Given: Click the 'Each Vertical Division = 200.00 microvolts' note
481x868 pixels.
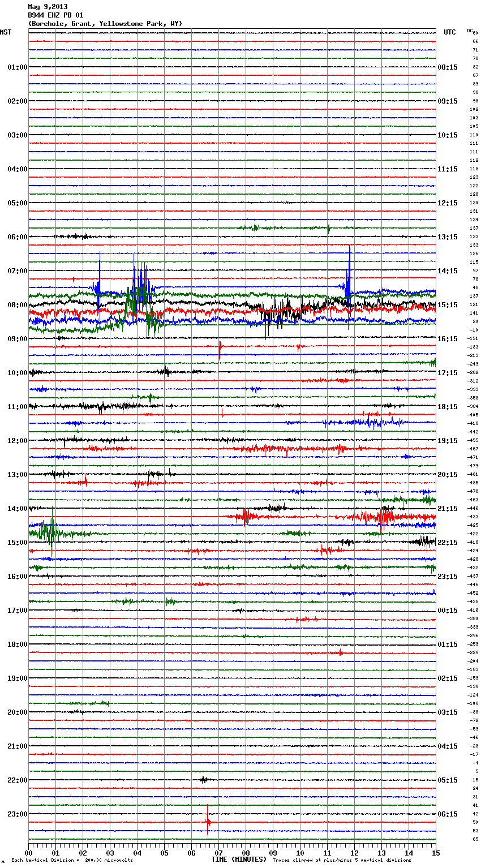Looking at the screenshot, I should pos(72,860).
